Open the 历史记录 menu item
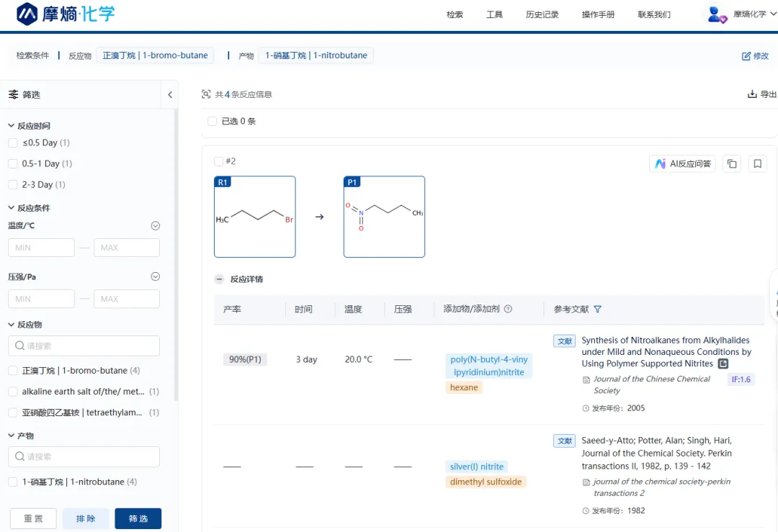Screen dimensions: 778x532 [542, 14]
